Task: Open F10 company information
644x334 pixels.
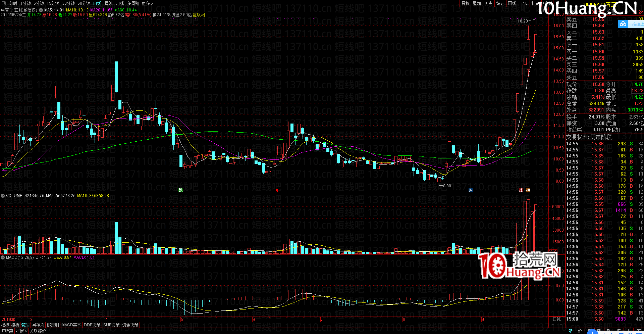Action: pyautogui.click(x=524, y=3)
